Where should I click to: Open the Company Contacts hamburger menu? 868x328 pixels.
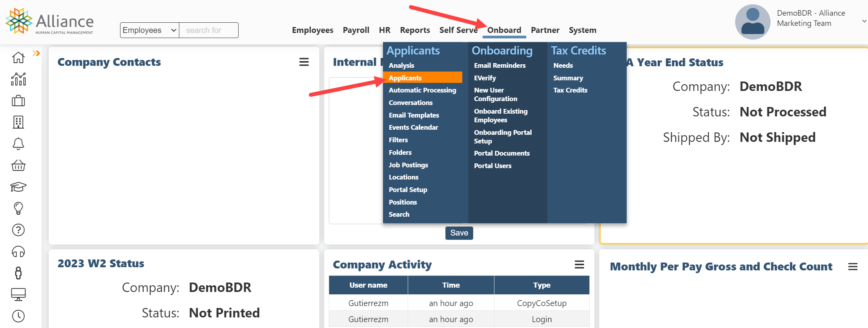pos(304,62)
